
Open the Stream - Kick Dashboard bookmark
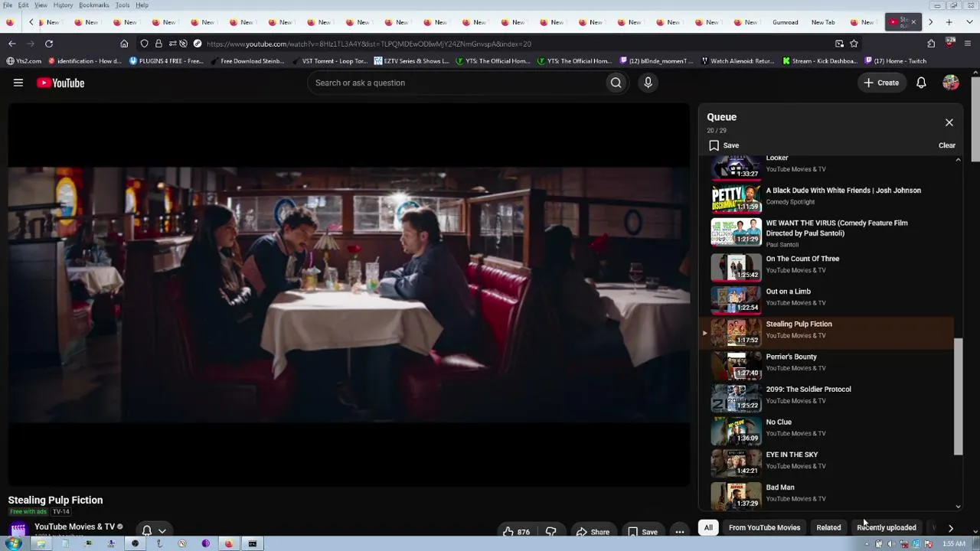pos(819,61)
